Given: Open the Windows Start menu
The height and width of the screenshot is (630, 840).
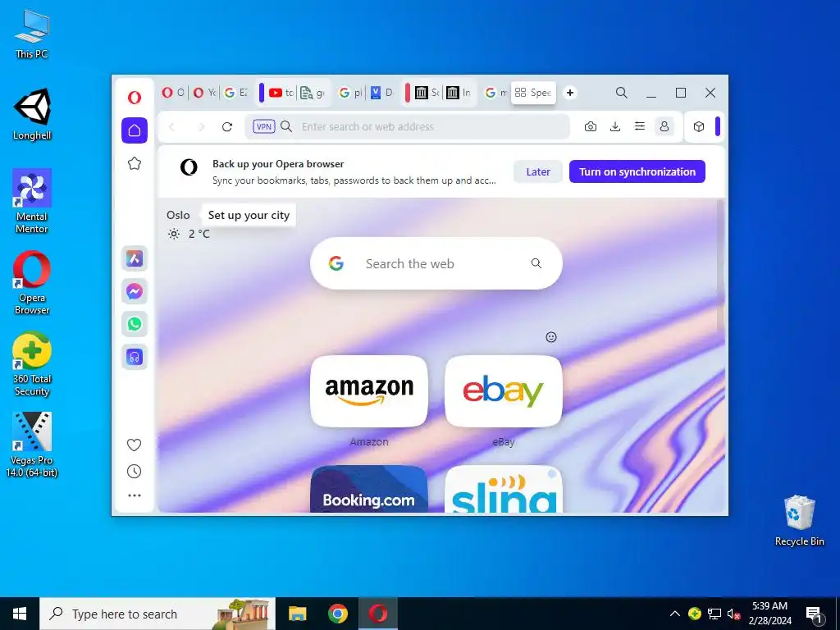Looking at the screenshot, I should [x=20, y=614].
